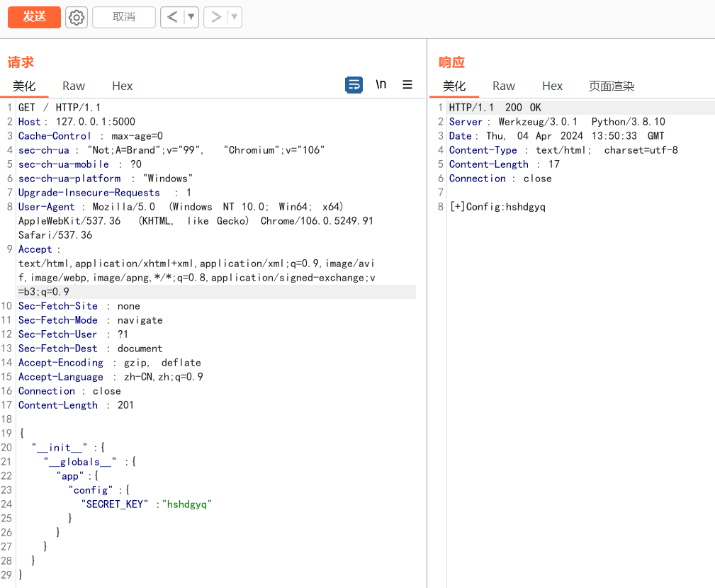Open the request editor hamburger menu
715x588 pixels.
[x=407, y=85]
